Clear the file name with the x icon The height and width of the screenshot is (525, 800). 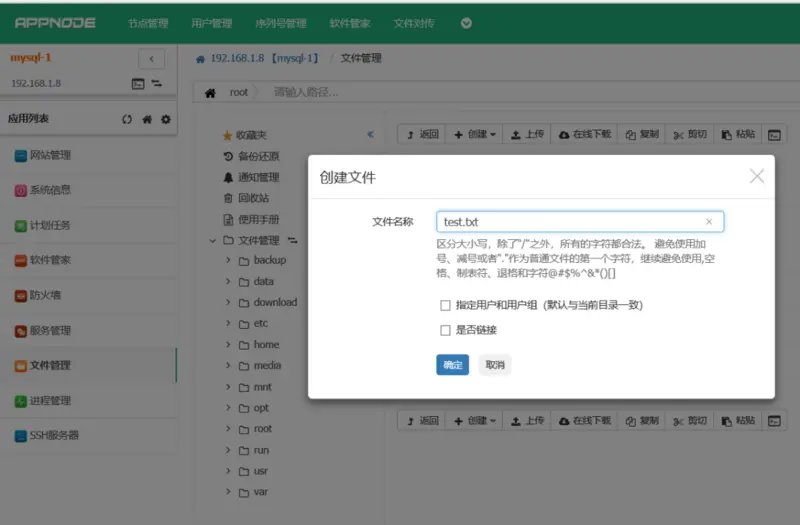click(x=709, y=221)
